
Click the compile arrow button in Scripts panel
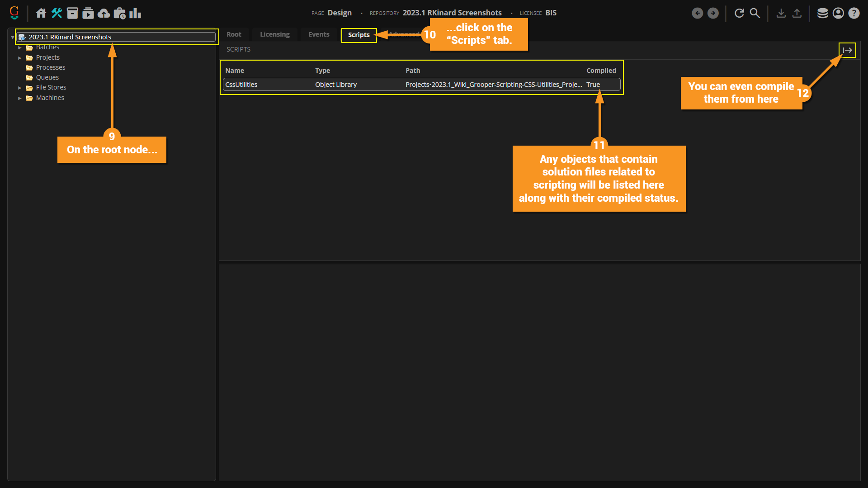847,50
